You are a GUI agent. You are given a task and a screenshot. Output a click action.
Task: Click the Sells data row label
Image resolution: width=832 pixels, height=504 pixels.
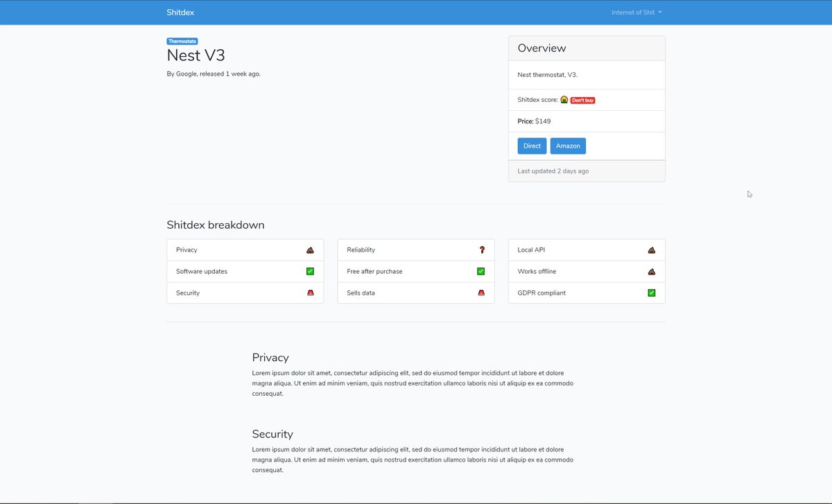click(361, 293)
